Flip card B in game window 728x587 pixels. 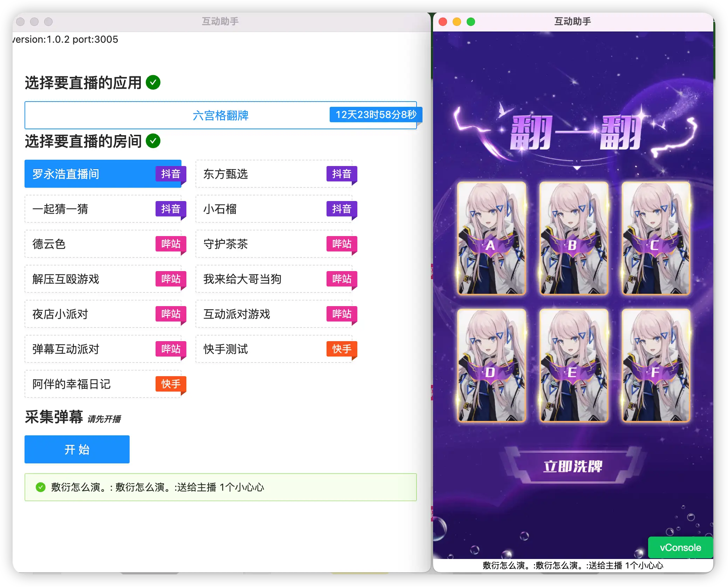click(574, 239)
